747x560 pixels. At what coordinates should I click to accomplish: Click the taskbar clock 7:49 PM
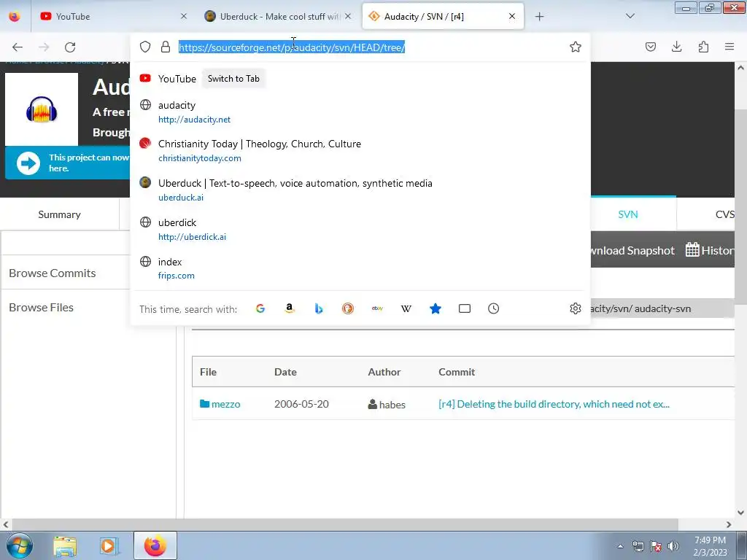pos(710,545)
